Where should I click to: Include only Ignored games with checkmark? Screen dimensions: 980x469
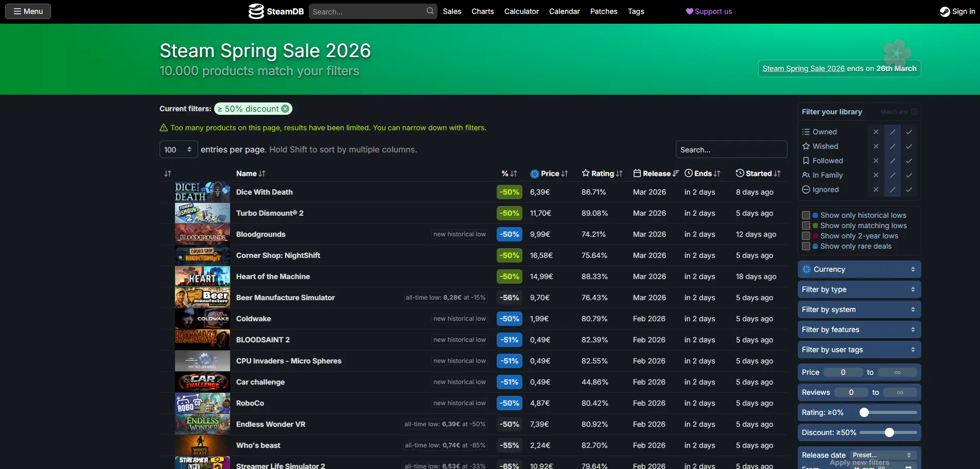coord(909,189)
